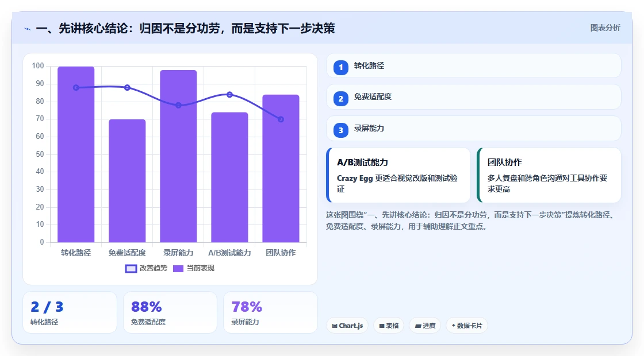This screenshot has height=356, width=644.
Task: Click the trend line point above 转化路径
Action: coord(76,88)
